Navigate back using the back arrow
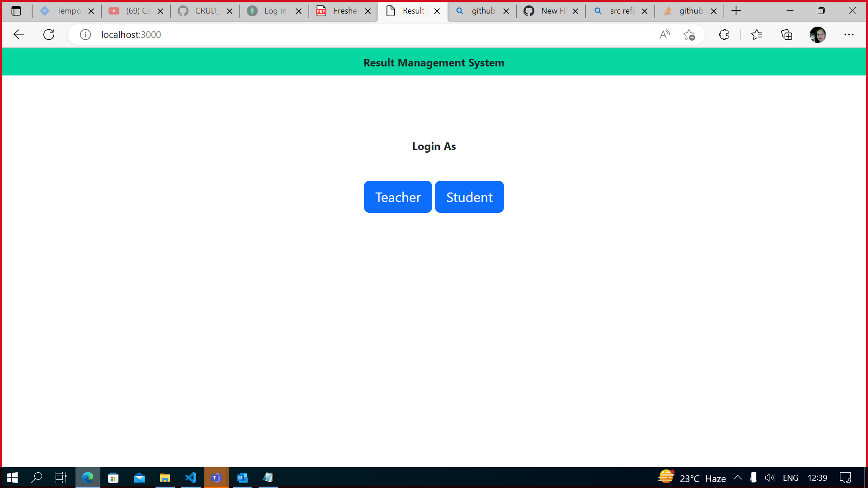 click(x=19, y=34)
